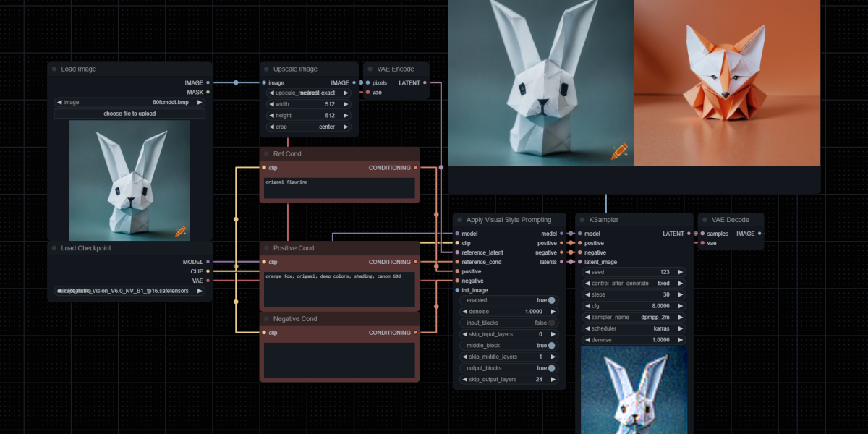Click the pencil icon on the large rabbit output image
This screenshot has width=868, height=434.
tap(619, 151)
